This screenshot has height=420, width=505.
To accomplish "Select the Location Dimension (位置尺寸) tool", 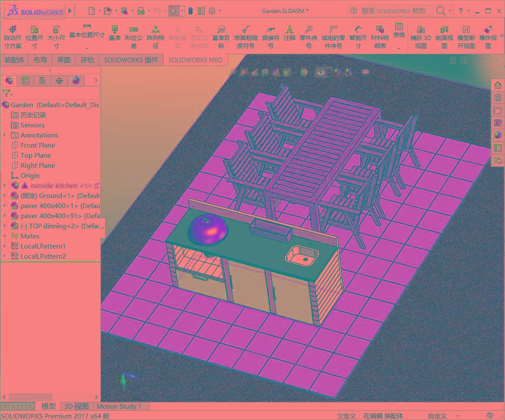I will tap(34, 37).
